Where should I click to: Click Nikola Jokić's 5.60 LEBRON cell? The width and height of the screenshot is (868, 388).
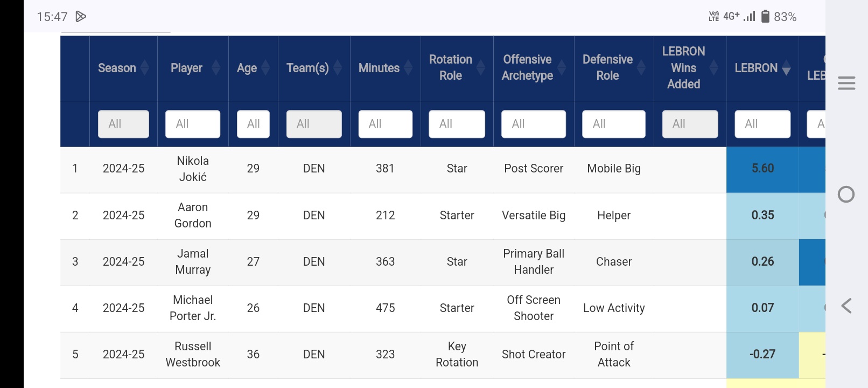coord(762,169)
